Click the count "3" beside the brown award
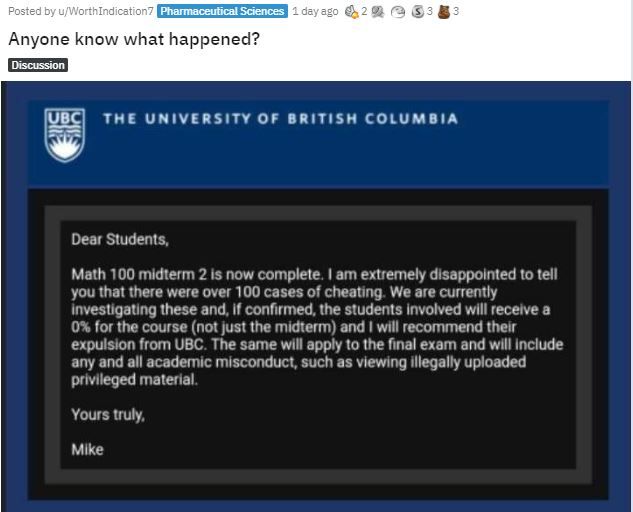The image size is (633, 512). click(456, 12)
